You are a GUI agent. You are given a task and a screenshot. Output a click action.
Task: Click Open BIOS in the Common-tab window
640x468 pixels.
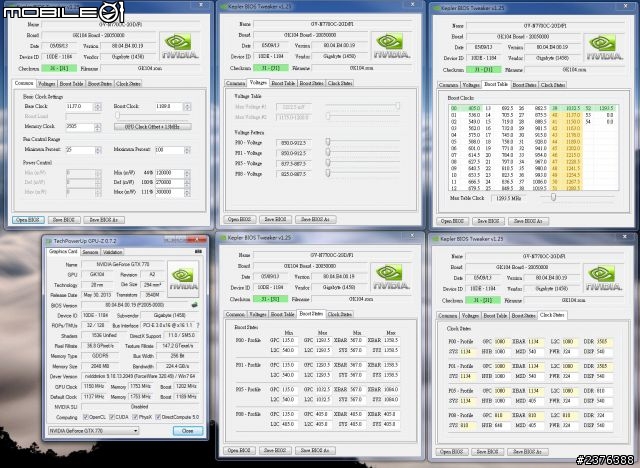(x=28, y=220)
